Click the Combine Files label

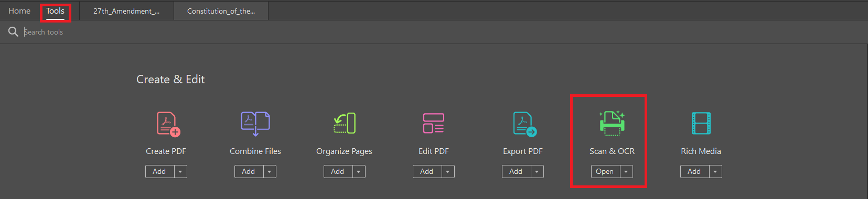pos(255,151)
